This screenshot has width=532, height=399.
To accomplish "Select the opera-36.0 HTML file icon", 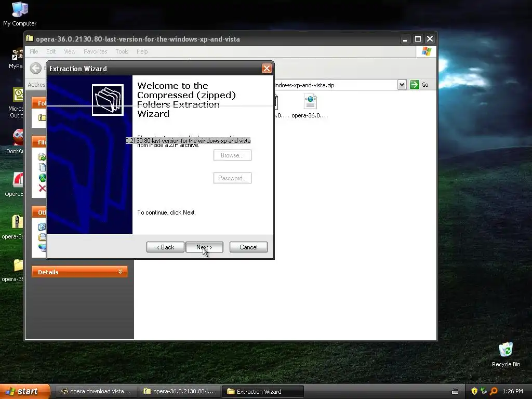I will [310, 101].
